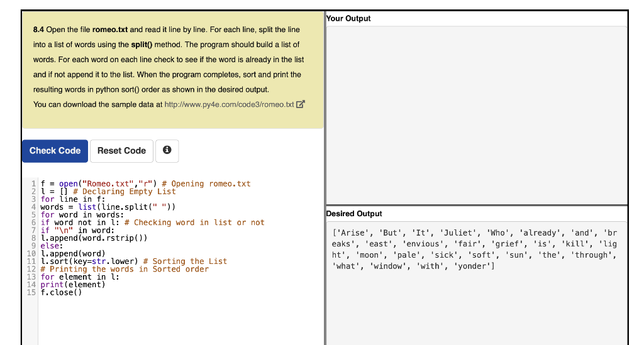Viewport: 644px width, 345px height.
Task: Click line number 15 in the gutter
Action: (x=31, y=292)
